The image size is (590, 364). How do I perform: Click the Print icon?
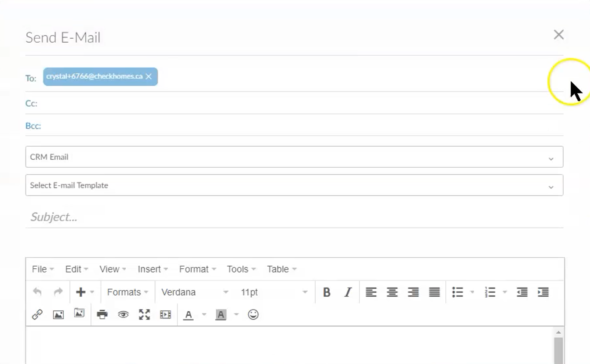(x=102, y=314)
